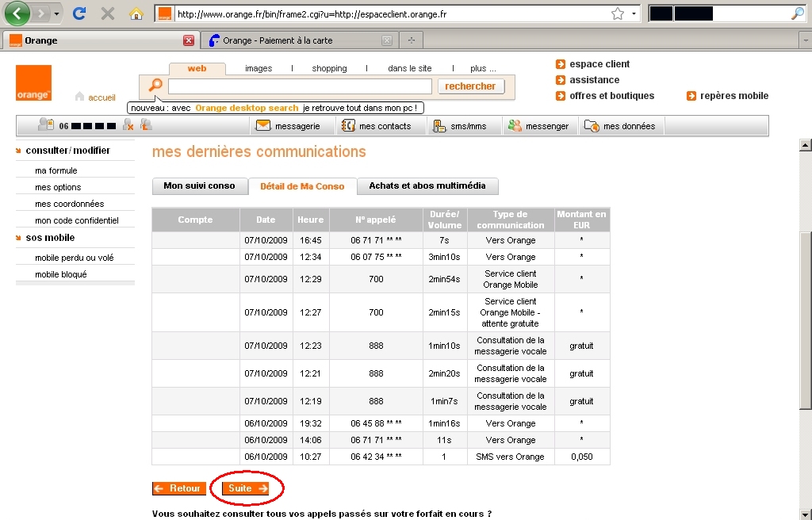Click the mobile account user icon
The width and height of the screenshot is (812, 520).
pyautogui.click(x=46, y=124)
